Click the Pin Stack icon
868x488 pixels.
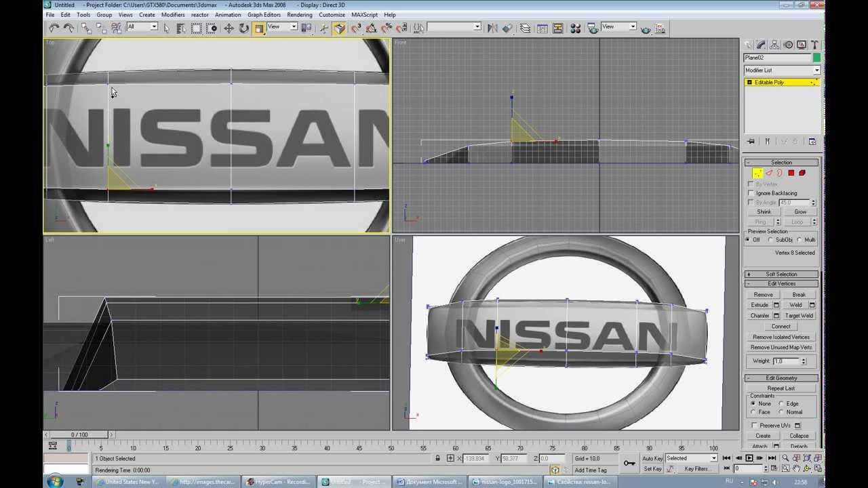pyautogui.click(x=751, y=141)
